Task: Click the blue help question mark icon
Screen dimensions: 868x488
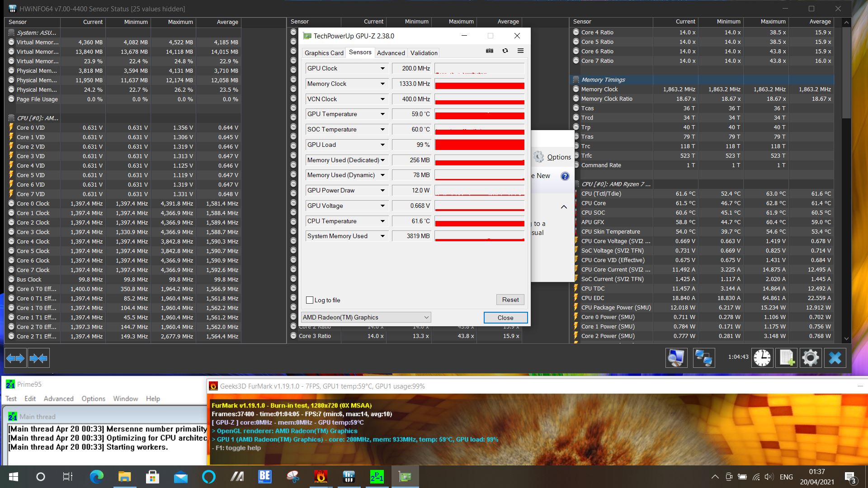Action: 565,176
